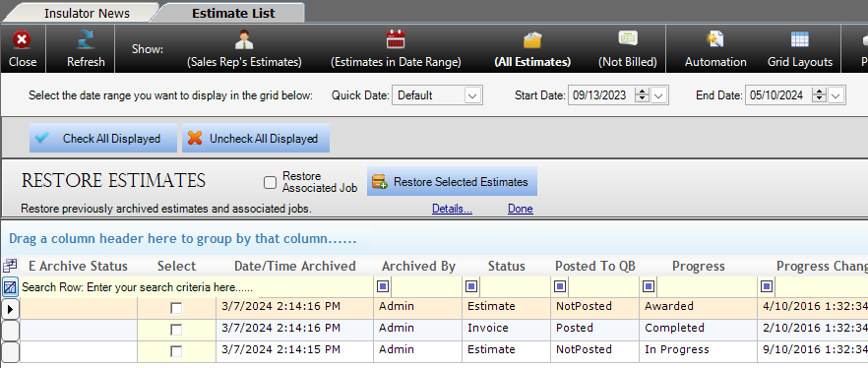The height and width of the screenshot is (368, 868).
Task: Open the Quick Date dropdown
Action: pos(471,95)
